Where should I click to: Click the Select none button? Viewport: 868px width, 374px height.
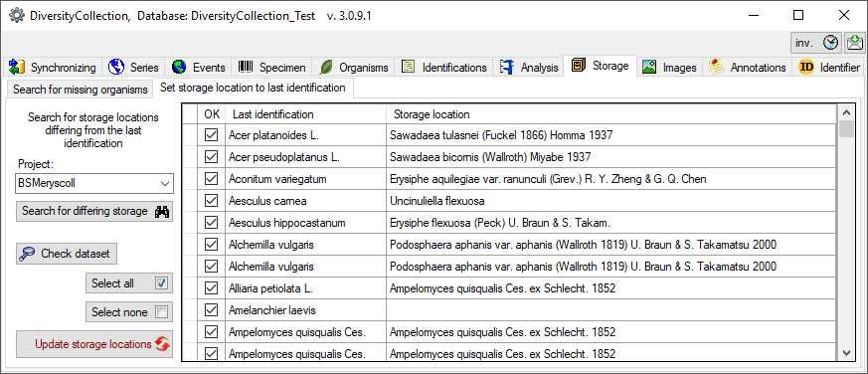coord(129,312)
